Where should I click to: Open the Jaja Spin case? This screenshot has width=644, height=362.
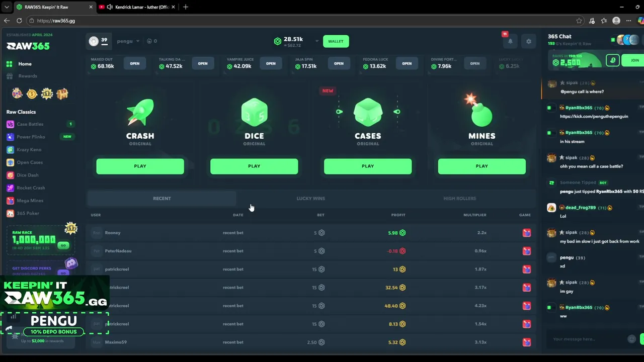point(339,63)
